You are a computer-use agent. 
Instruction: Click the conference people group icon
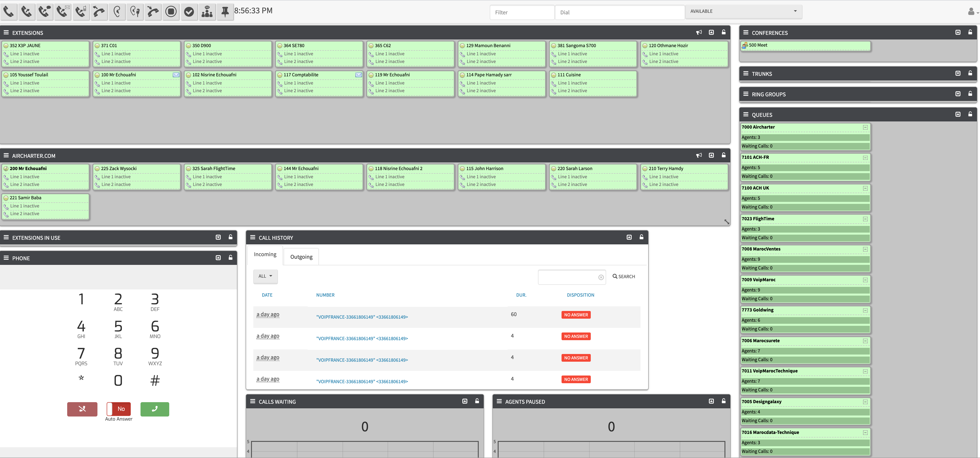pos(207,12)
